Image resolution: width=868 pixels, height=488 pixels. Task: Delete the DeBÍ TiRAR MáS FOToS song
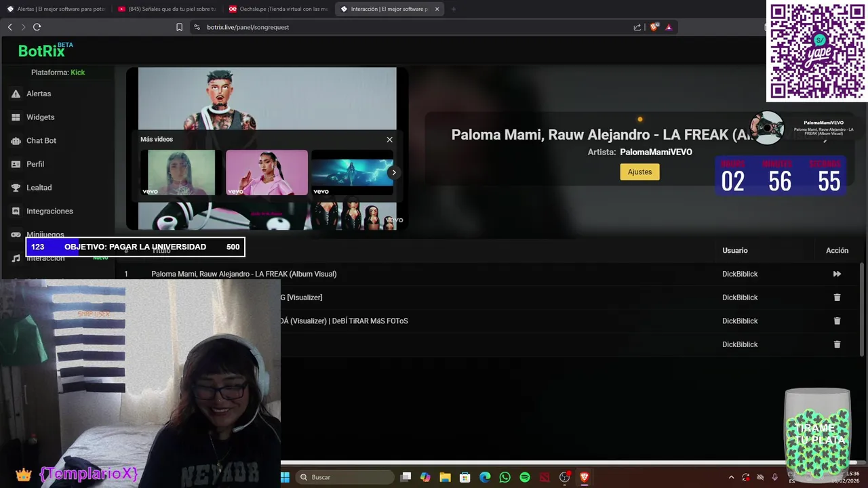click(837, 321)
